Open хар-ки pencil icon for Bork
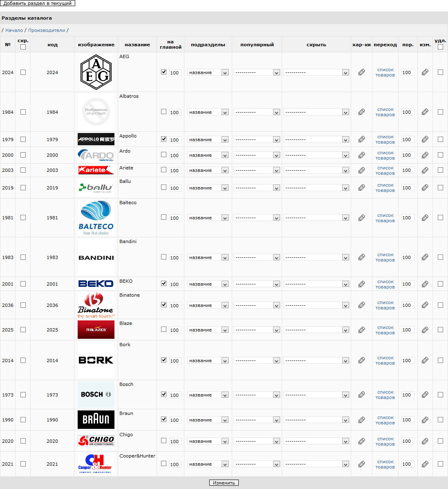The width and height of the screenshot is (448, 489). point(361,361)
